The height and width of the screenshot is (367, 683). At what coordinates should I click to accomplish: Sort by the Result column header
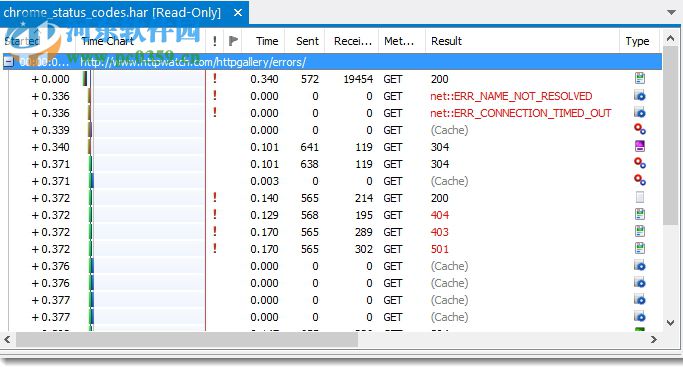click(522, 41)
